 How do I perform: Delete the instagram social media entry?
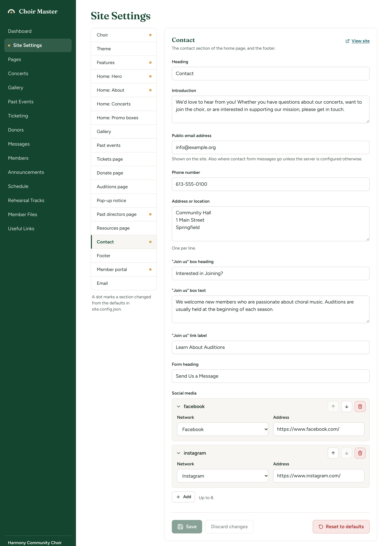tap(360, 453)
